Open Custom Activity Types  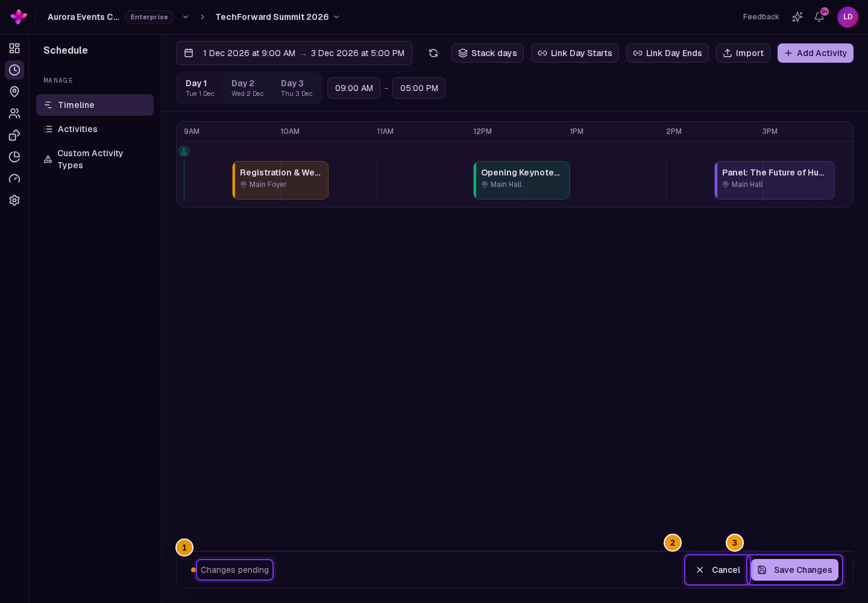[95, 159]
